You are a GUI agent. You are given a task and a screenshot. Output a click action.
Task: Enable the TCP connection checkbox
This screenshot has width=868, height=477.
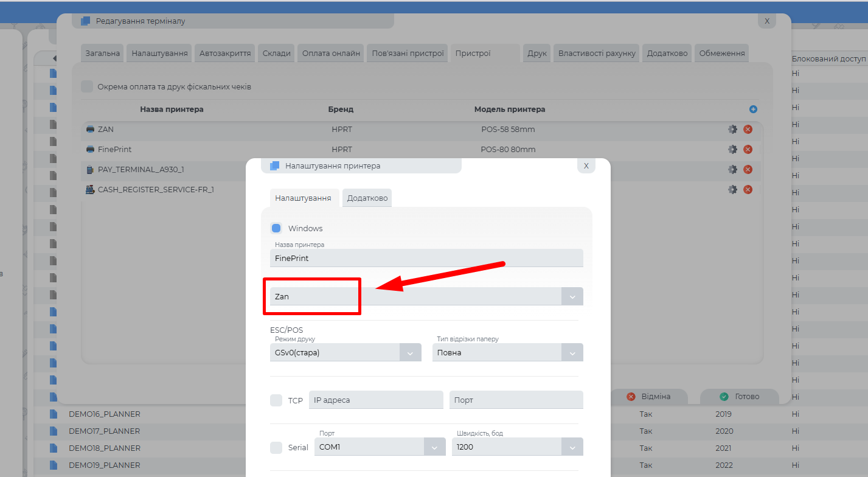[276, 400]
